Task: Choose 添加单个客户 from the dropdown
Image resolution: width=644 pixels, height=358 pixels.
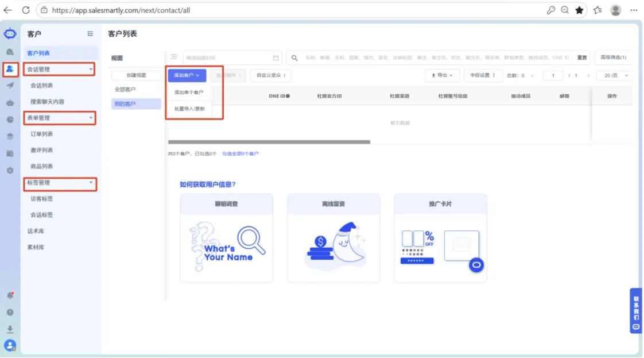Action: pos(189,92)
